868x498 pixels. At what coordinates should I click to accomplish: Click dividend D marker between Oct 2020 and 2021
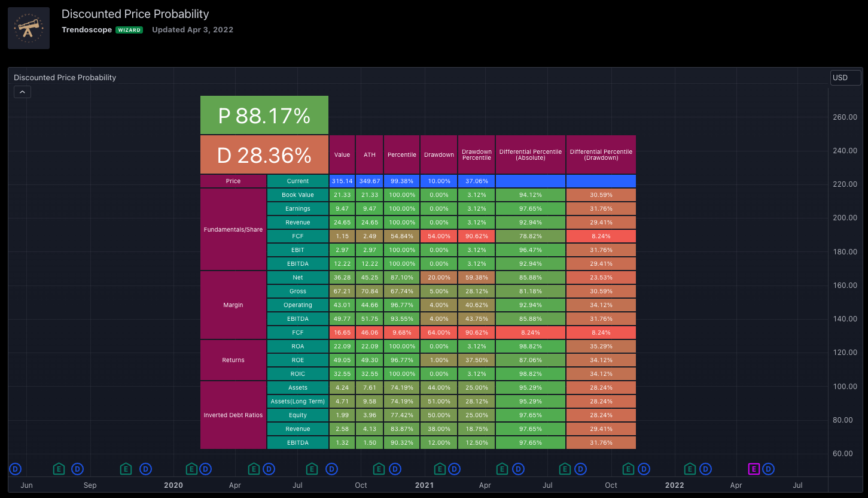click(x=395, y=469)
